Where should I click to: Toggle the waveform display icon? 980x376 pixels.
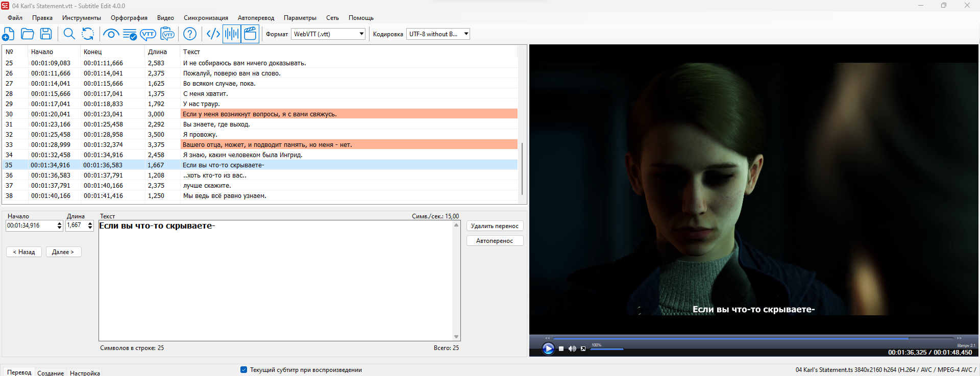pos(232,34)
